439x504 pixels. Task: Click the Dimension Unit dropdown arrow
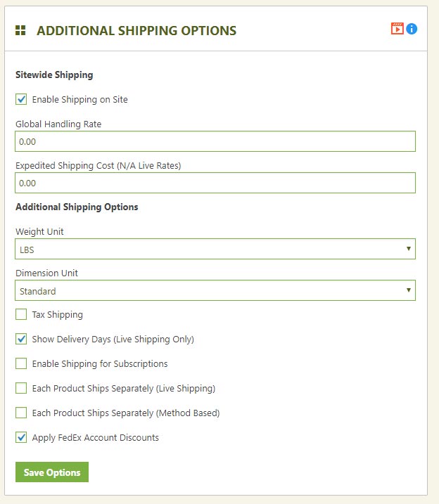[409, 290]
